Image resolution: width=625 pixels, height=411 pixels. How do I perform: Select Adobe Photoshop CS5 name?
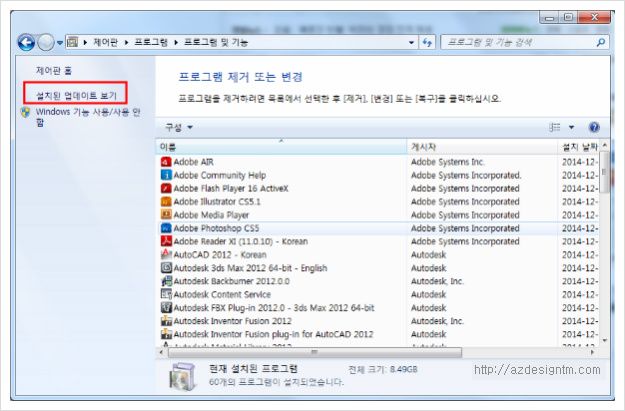coord(216,228)
